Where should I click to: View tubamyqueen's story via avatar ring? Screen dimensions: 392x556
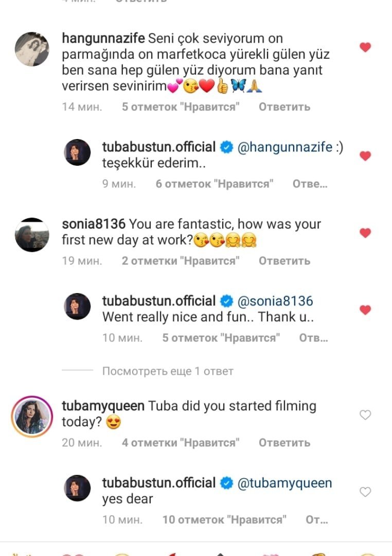[32, 416]
